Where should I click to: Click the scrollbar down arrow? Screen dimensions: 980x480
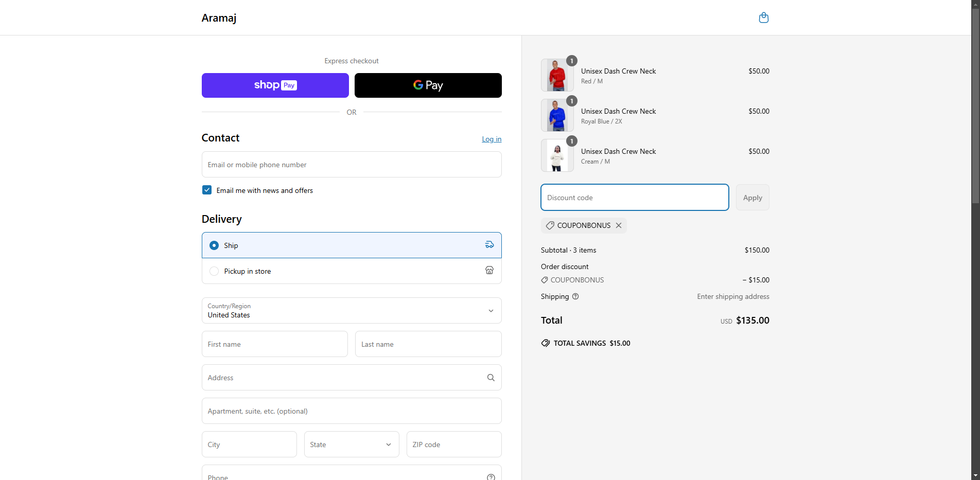tap(975, 476)
